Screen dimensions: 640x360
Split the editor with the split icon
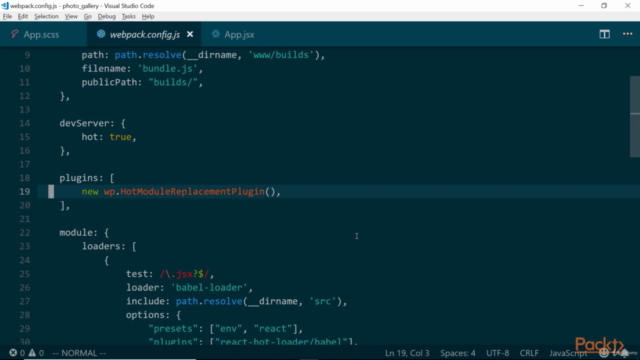click(x=604, y=34)
